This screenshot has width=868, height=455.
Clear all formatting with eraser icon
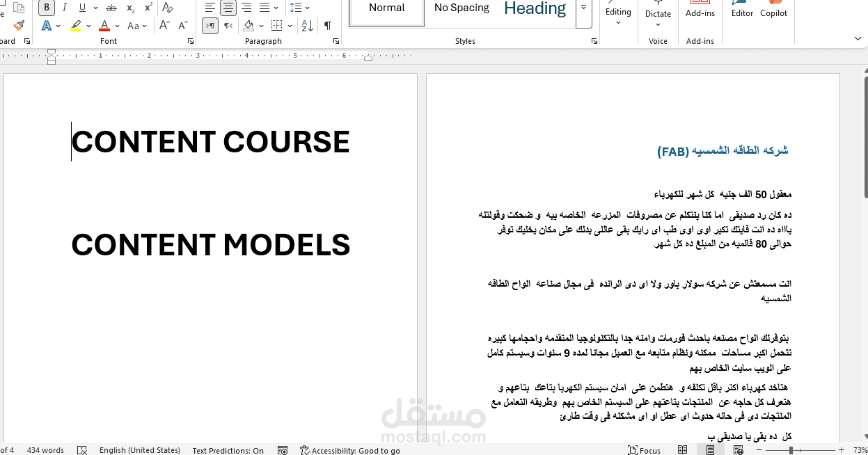pos(167,8)
